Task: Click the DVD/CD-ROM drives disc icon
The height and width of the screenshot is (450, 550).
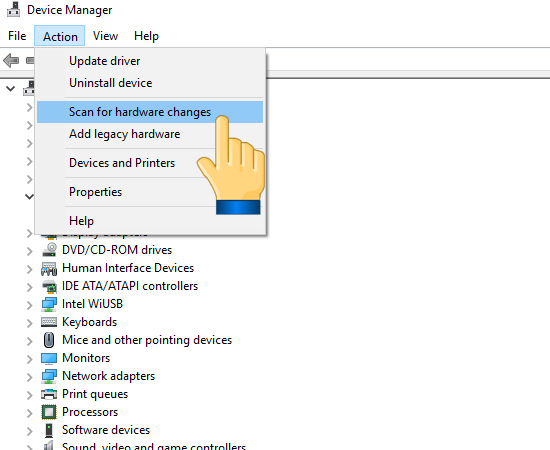Action: click(x=49, y=250)
